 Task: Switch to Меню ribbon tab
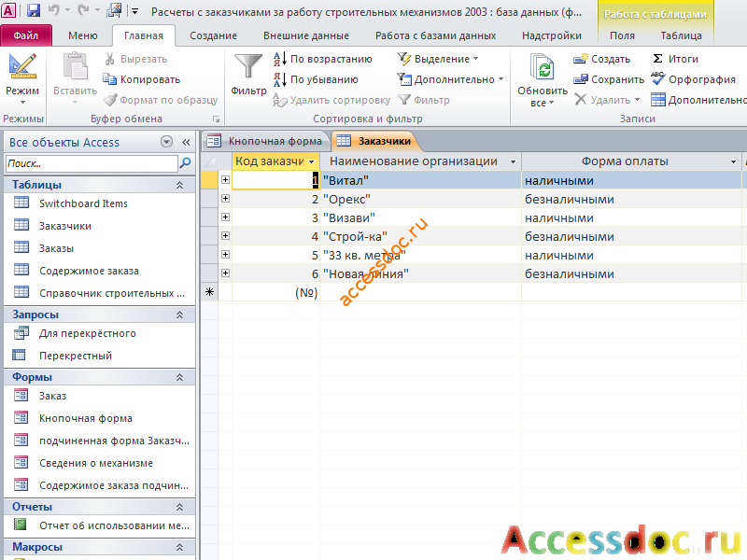click(x=82, y=35)
